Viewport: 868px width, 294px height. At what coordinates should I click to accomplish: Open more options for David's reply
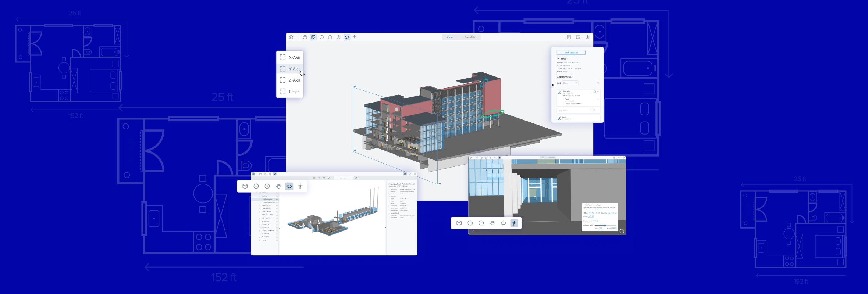click(598, 100)
